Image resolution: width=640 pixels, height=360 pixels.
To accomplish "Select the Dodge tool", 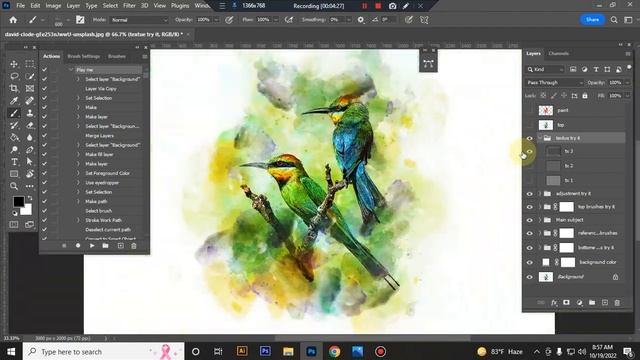I will pyautogui.click(x=14, y=150).
